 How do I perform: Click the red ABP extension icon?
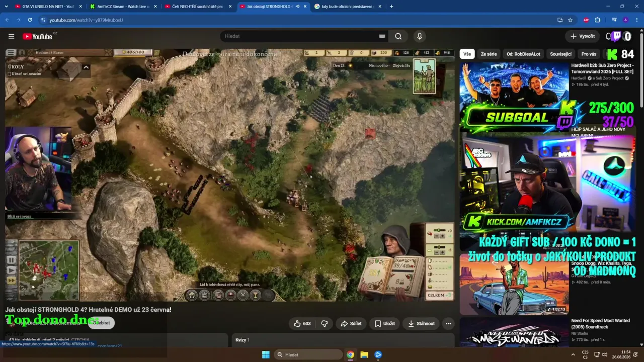tap(586, 20)
